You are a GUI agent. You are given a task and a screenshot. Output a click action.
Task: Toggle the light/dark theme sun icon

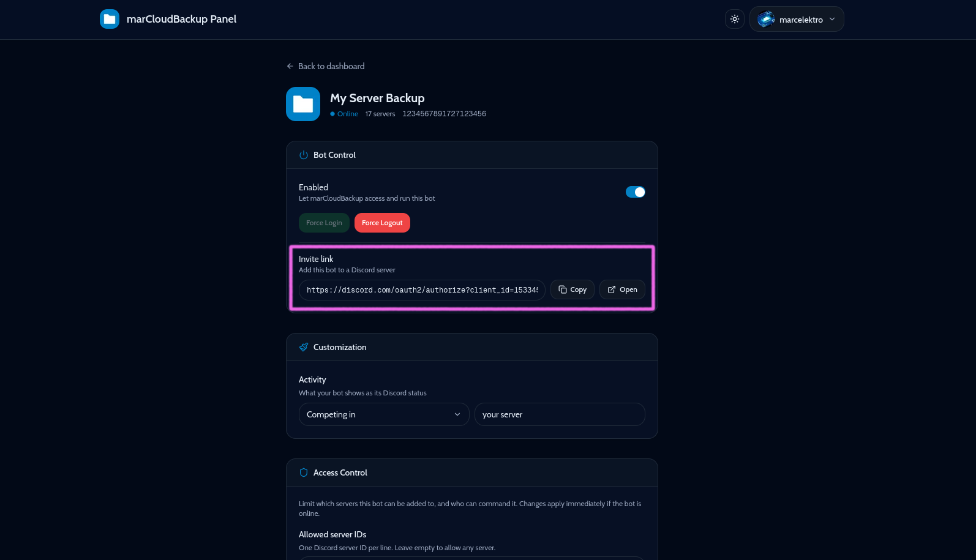coord(735,19)
